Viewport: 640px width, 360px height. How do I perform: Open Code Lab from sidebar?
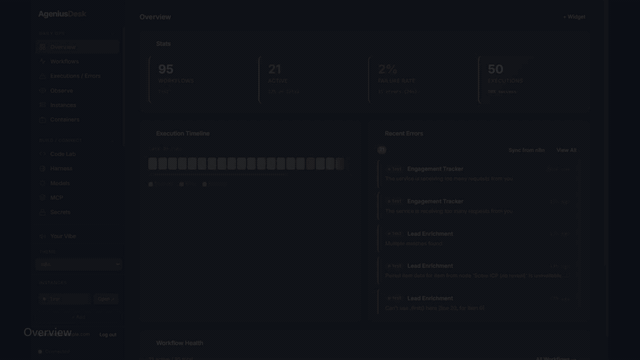tap(78, 154)
